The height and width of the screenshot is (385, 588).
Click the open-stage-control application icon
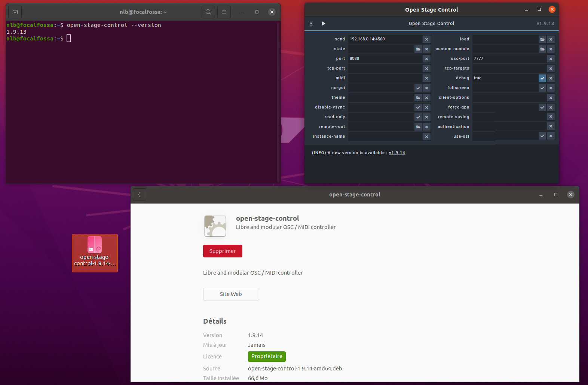click(215, 226)
